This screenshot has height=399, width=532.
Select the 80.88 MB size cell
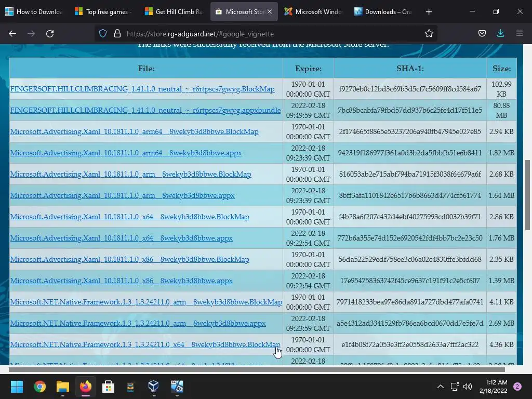(x=501, y=110)
